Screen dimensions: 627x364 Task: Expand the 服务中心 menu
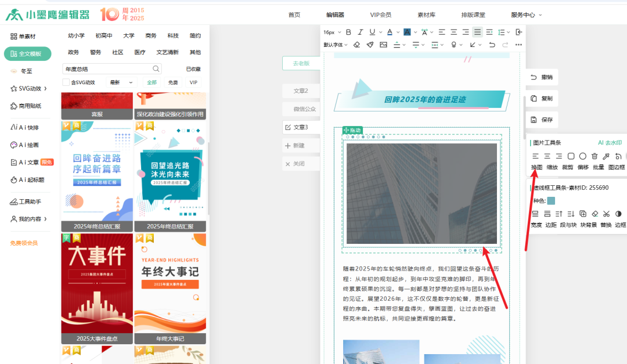tap(526, 15)
